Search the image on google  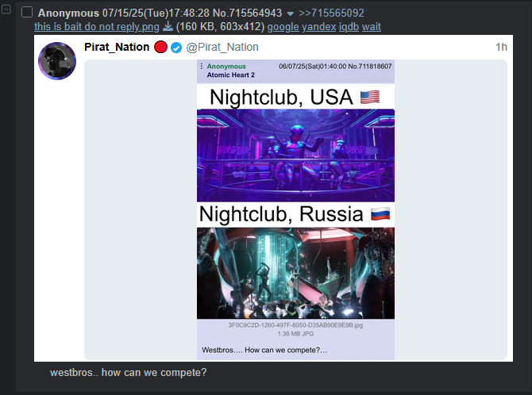pos(283,27)
